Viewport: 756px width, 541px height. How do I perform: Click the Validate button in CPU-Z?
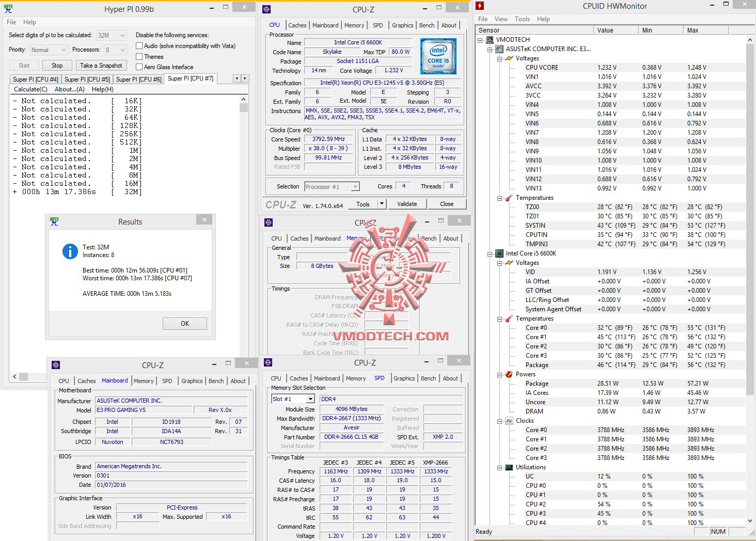pyautogui.click(x=407, y=204)
